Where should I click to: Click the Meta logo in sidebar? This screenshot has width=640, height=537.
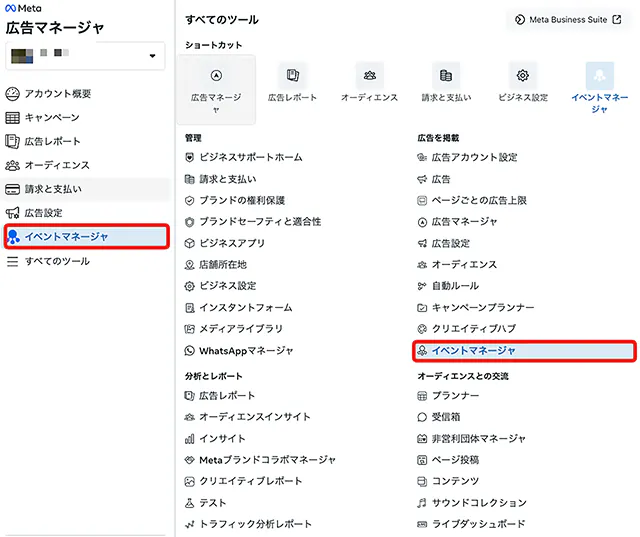(x=23, y=8)
